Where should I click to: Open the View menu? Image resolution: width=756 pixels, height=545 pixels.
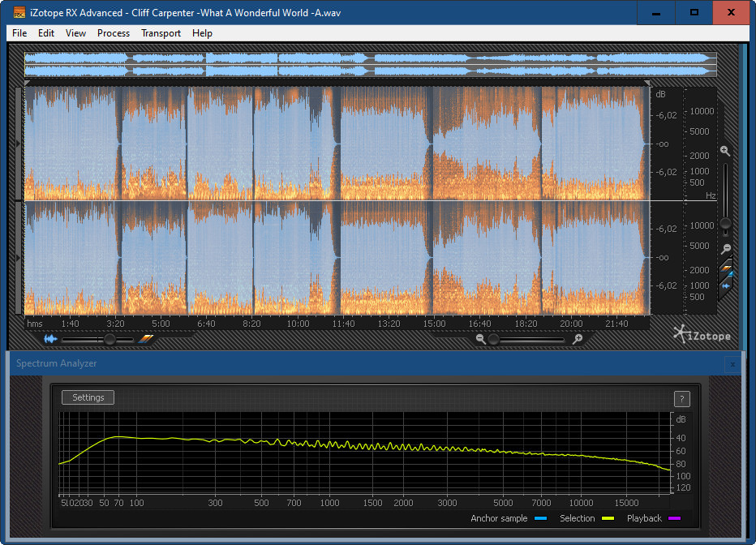coord(75,33)
